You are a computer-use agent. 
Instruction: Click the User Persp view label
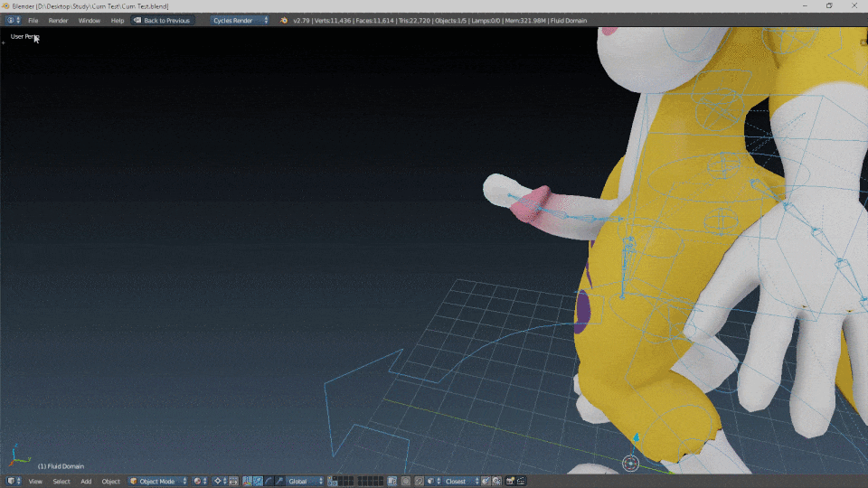25,36
